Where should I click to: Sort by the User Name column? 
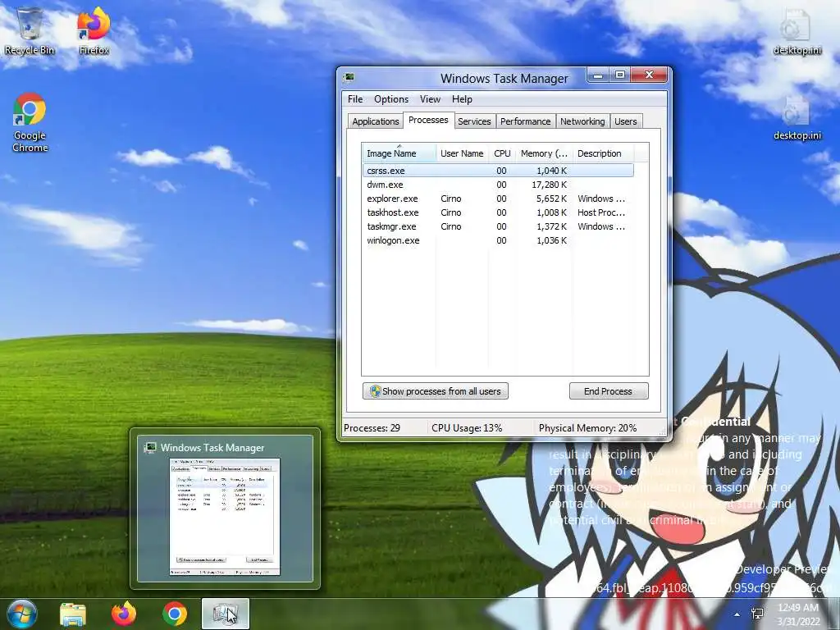click(462, 153)
